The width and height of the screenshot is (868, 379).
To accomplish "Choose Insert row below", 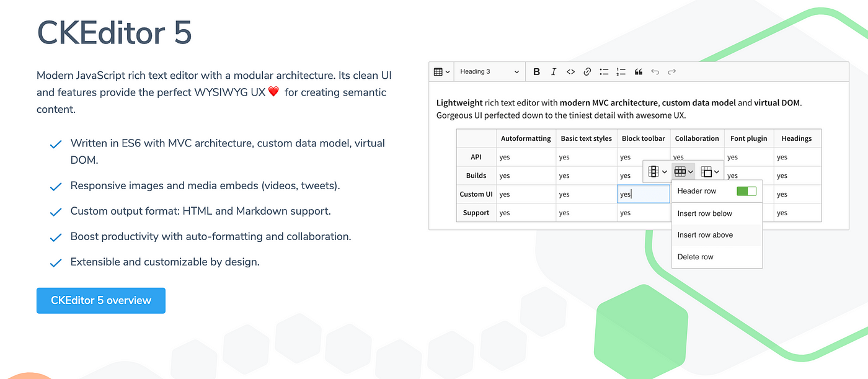I will tap(717, 213).
